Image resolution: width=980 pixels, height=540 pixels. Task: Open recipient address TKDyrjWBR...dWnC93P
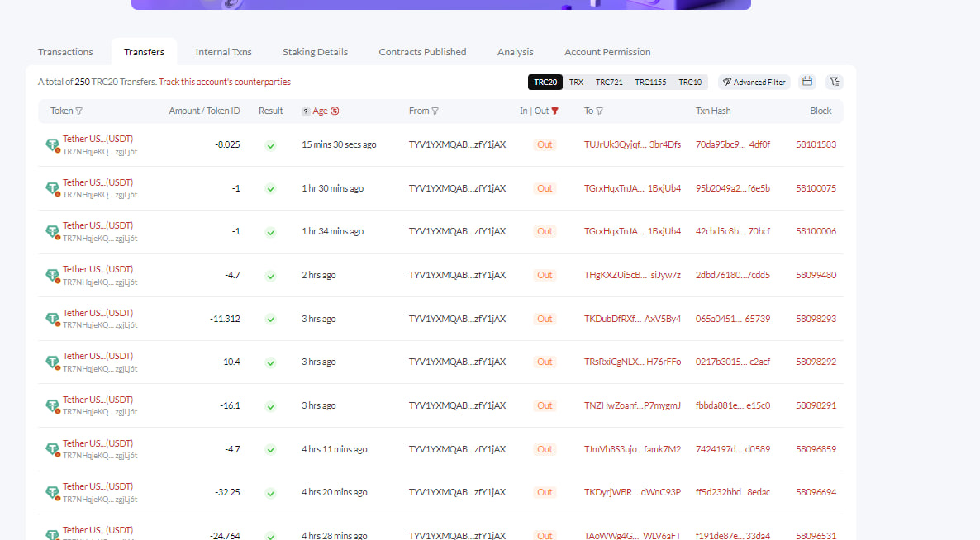point(632,492)
